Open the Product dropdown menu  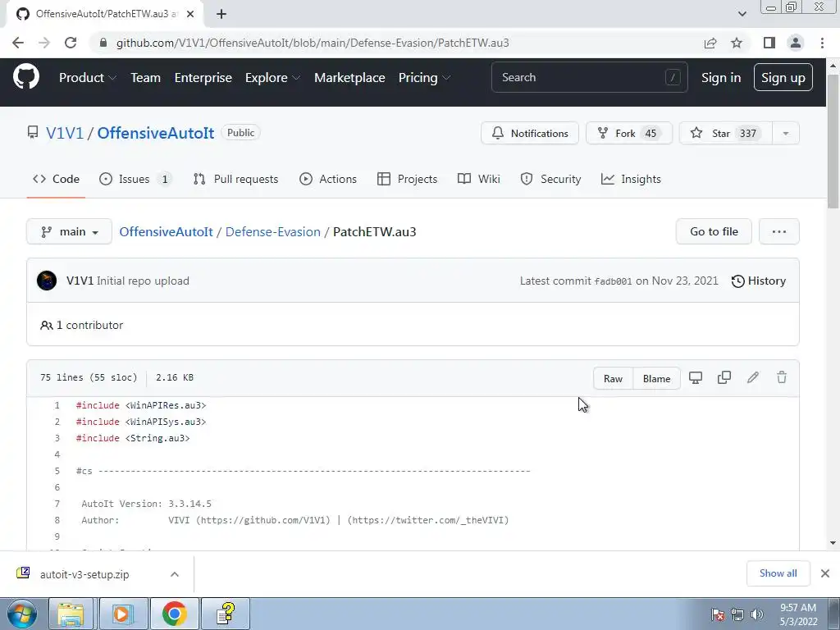point(87,78)
